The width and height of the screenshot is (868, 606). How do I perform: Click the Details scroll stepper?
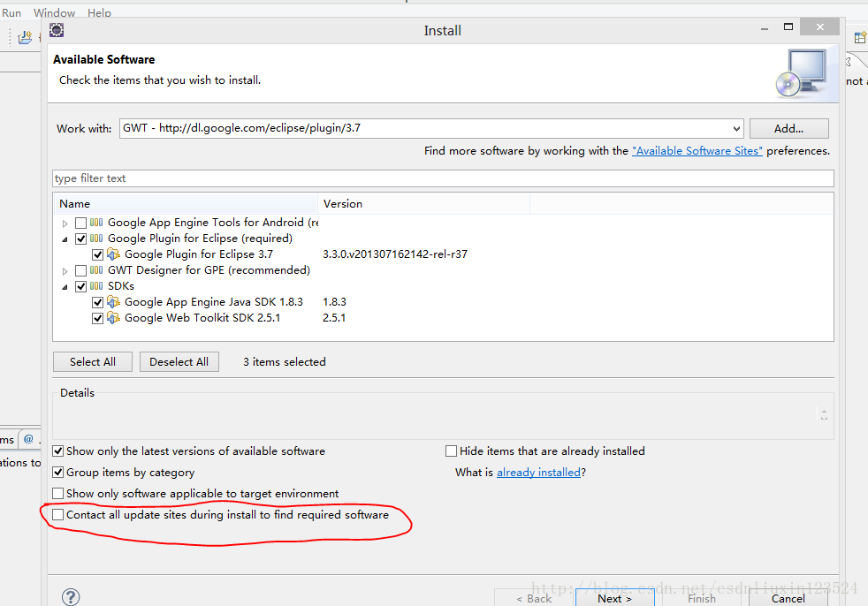coord(824,414)
